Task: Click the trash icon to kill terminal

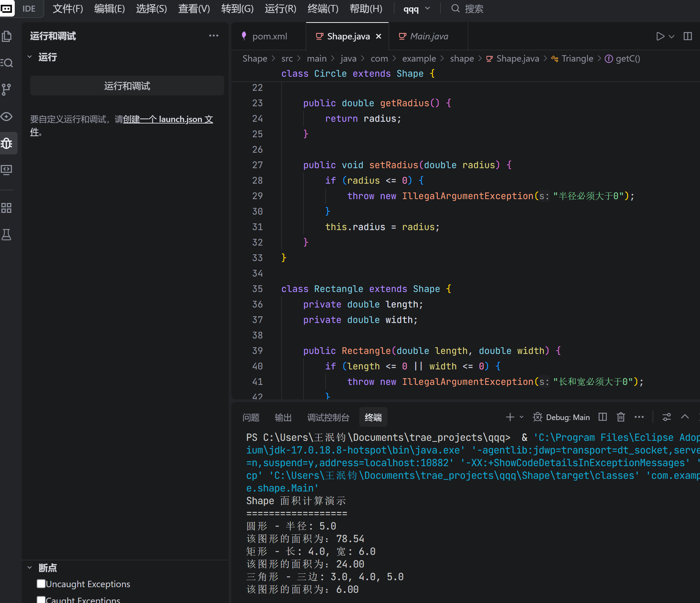Action: pos(621,417)
